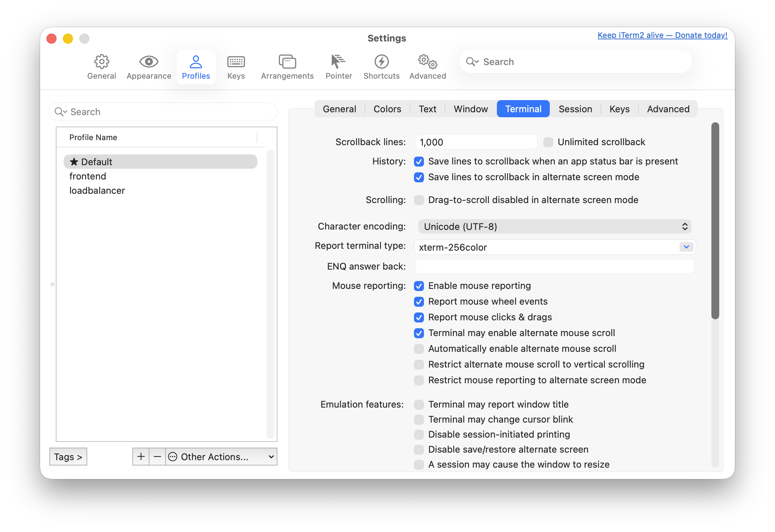The image size is (775, 532).
Task: Enable Unlimited scrollback checkbox
Action: pyautogui.click(x=548, y=142)
